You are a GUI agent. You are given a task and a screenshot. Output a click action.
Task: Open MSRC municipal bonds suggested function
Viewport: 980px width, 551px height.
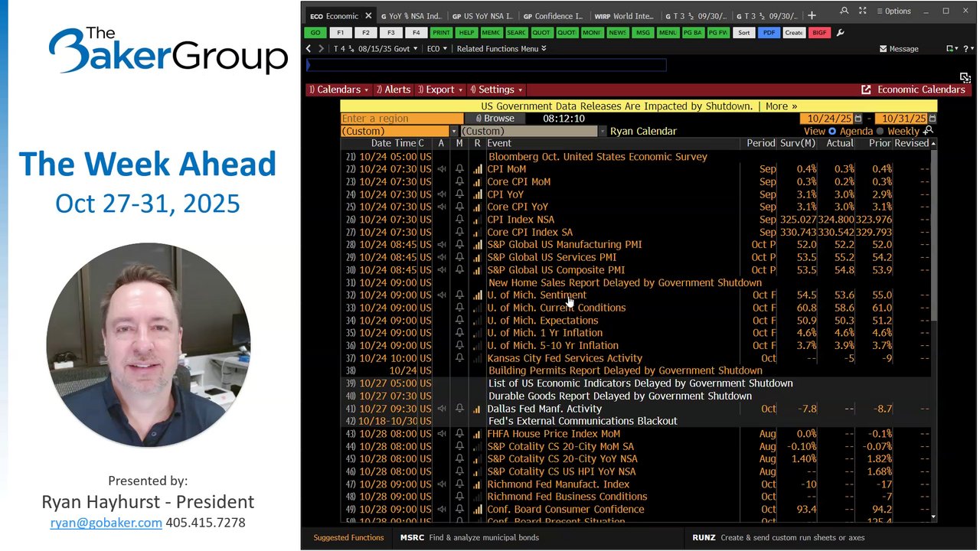coord(469,538)
